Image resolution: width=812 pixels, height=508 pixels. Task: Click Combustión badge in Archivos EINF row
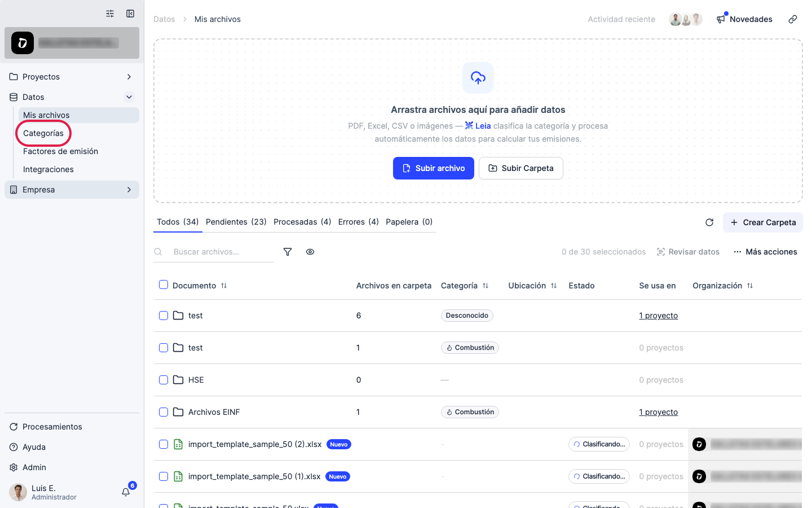[x=470, y=412]
